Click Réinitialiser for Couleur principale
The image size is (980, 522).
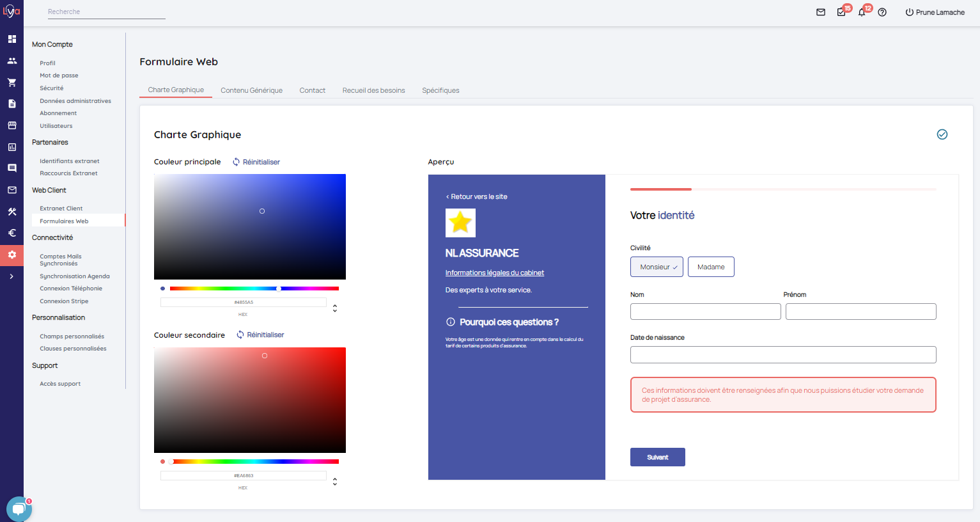[x=256, y=162]
